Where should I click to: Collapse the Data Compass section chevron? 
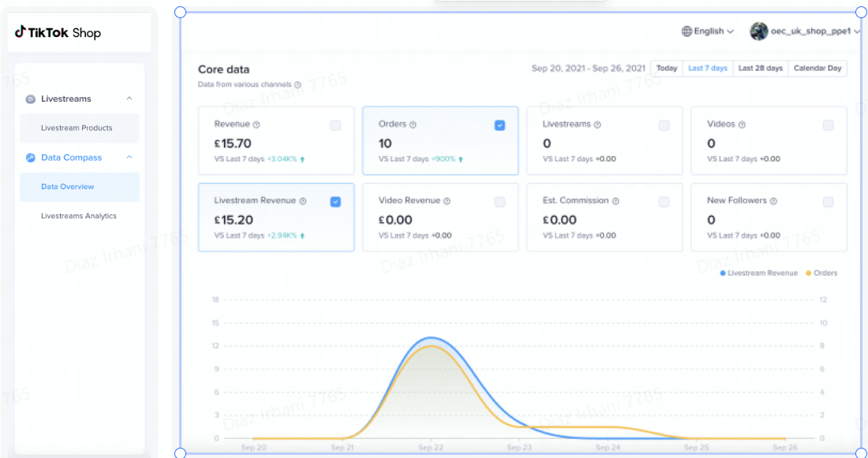pos(129,158)
